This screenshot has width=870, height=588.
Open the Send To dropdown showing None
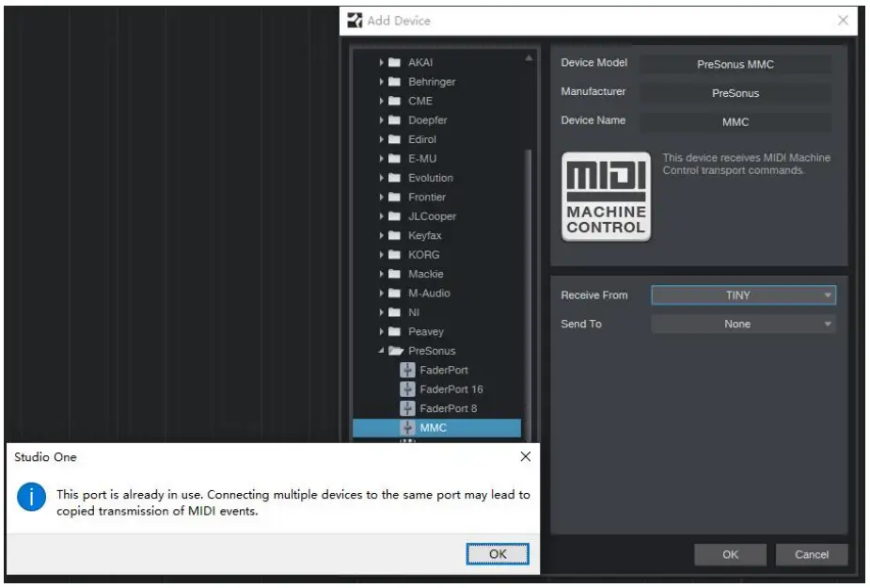pos(743,324)
